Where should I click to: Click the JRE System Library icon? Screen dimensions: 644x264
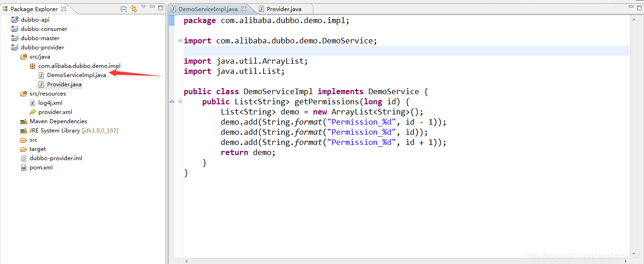click(24, 131)
